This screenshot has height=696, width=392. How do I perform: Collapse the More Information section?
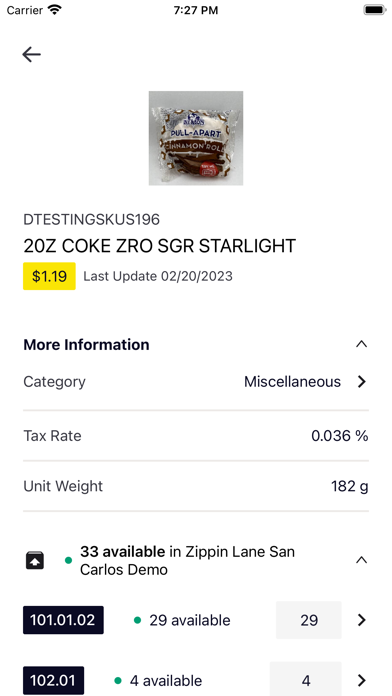pos(361,344)
